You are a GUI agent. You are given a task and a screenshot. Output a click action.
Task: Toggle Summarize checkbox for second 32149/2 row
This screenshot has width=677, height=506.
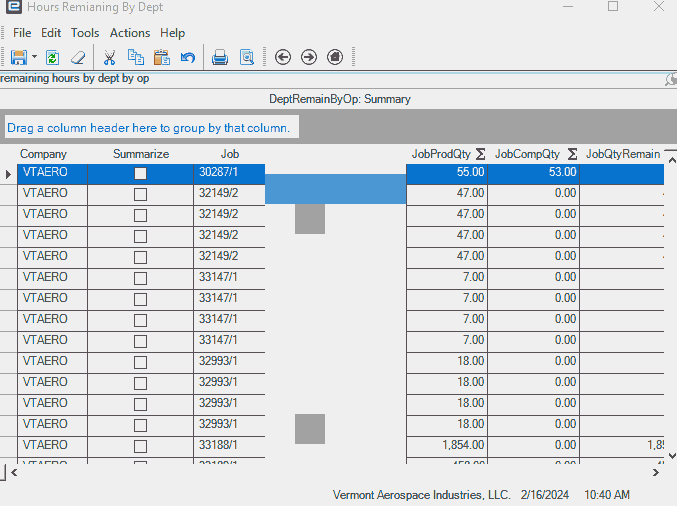[140, 215]
